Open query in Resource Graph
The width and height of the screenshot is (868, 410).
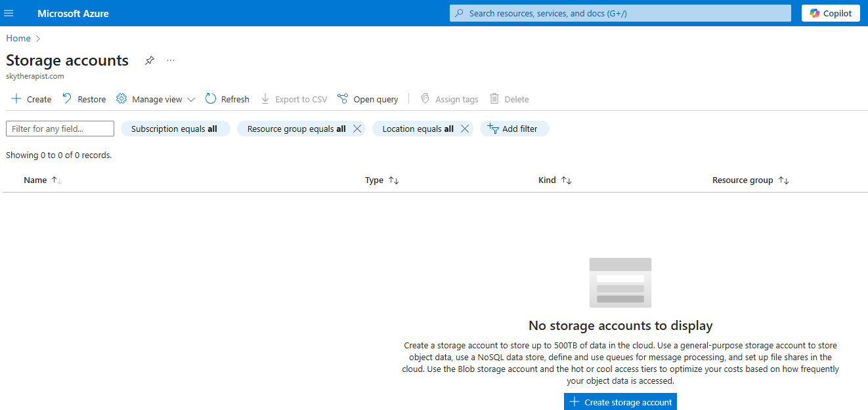click(368, 99)
